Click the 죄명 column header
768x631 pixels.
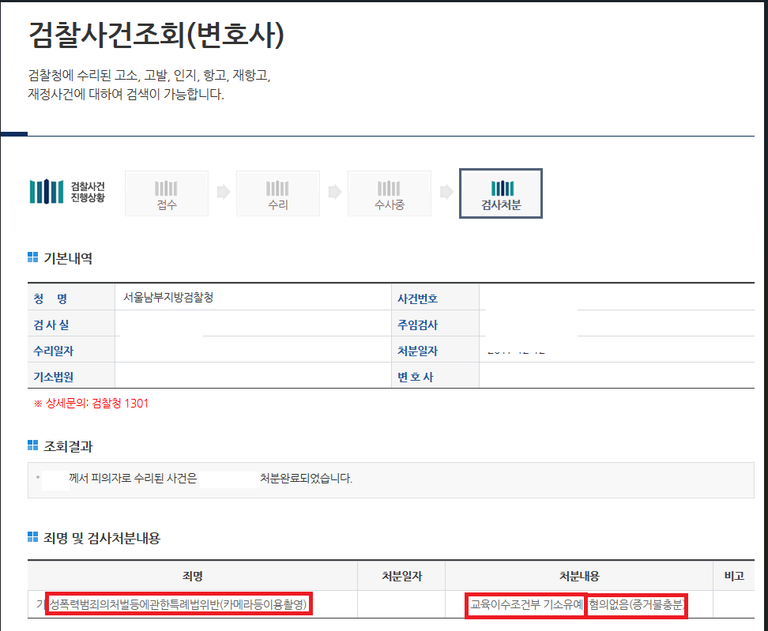click(193, 576)
